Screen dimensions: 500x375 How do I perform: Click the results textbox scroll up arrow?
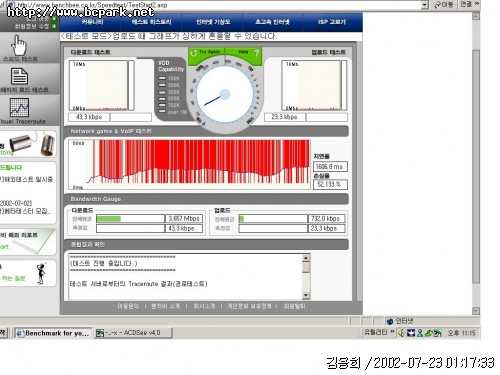click(306, 258)
